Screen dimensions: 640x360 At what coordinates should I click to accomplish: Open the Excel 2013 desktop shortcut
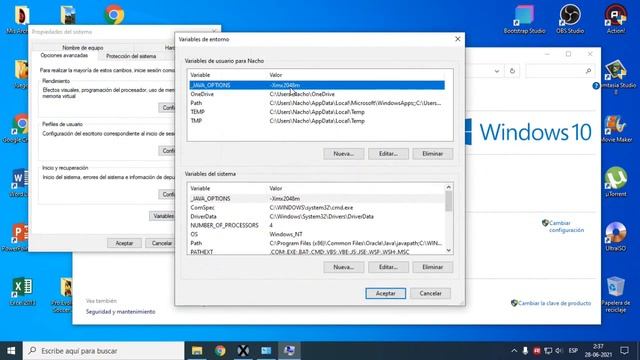22,291
